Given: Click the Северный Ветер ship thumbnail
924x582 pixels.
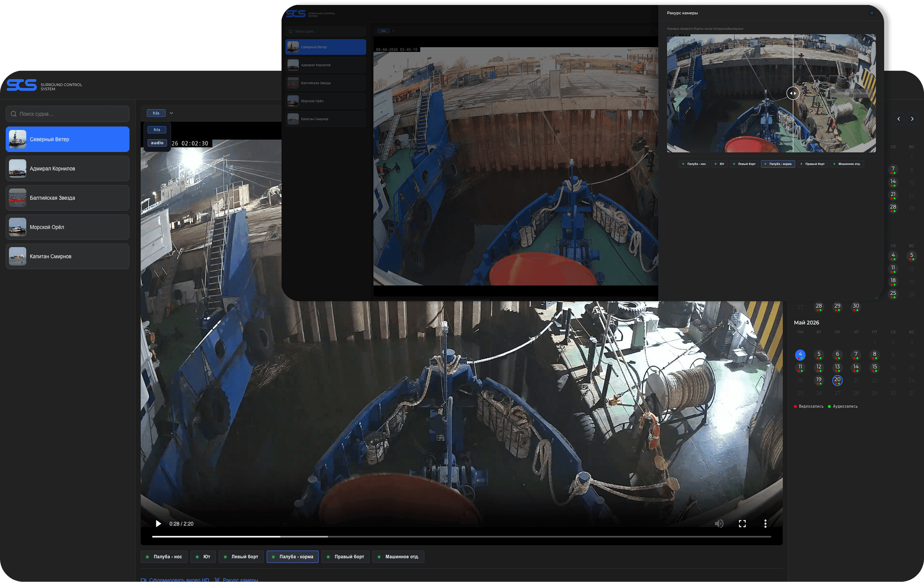Looking at the screenshot, I should (x=18, y=139).
